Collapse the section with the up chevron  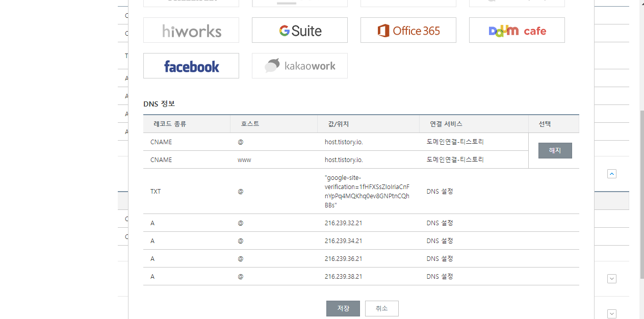coord(612,174)
